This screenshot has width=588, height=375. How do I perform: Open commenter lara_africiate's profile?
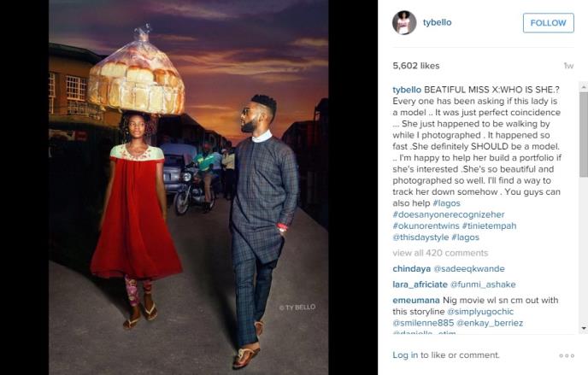point(420,284)
